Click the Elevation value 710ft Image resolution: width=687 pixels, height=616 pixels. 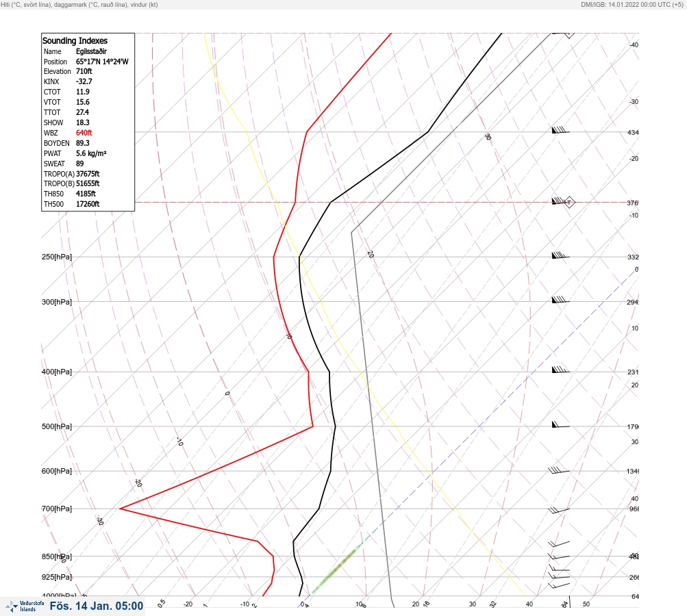pyautogui.click(x=84, y=71)
